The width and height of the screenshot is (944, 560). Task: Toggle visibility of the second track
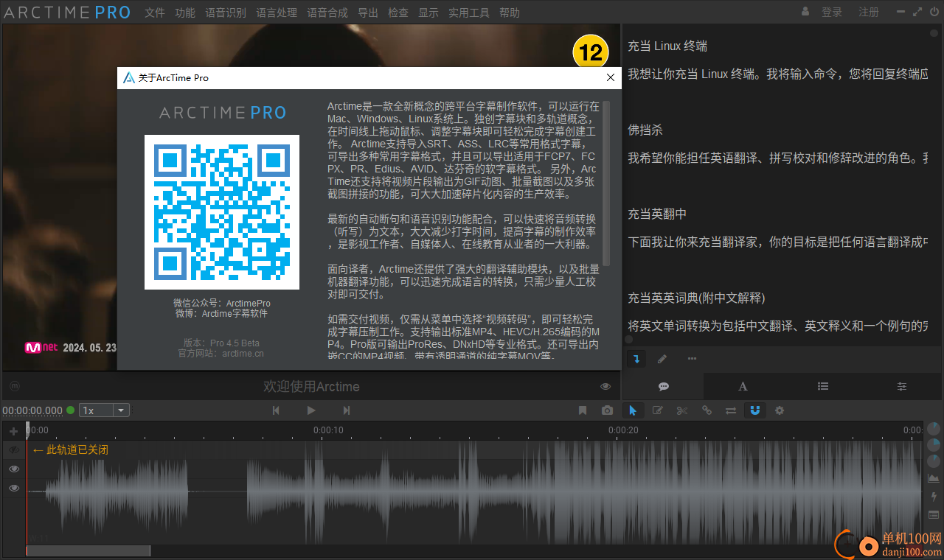tap(13, 469)
